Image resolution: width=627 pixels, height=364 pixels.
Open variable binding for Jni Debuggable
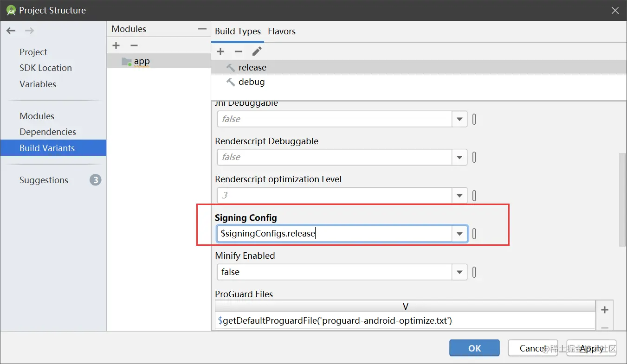point(474,119)
